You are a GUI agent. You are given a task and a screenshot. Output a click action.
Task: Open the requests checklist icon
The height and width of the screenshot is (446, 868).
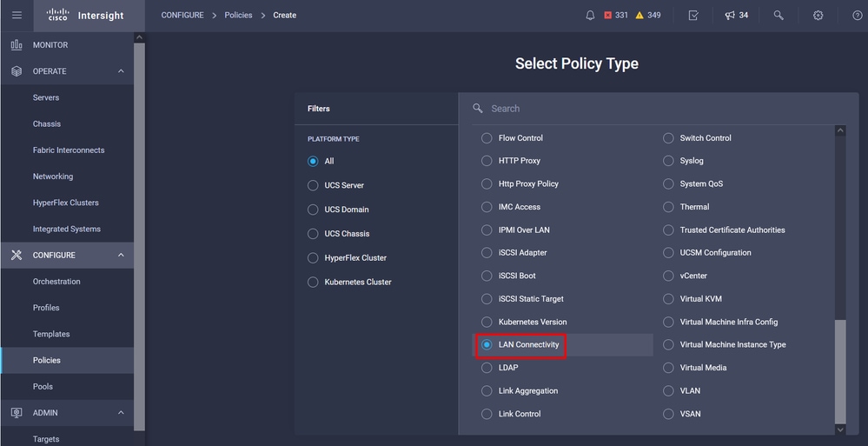693,16
